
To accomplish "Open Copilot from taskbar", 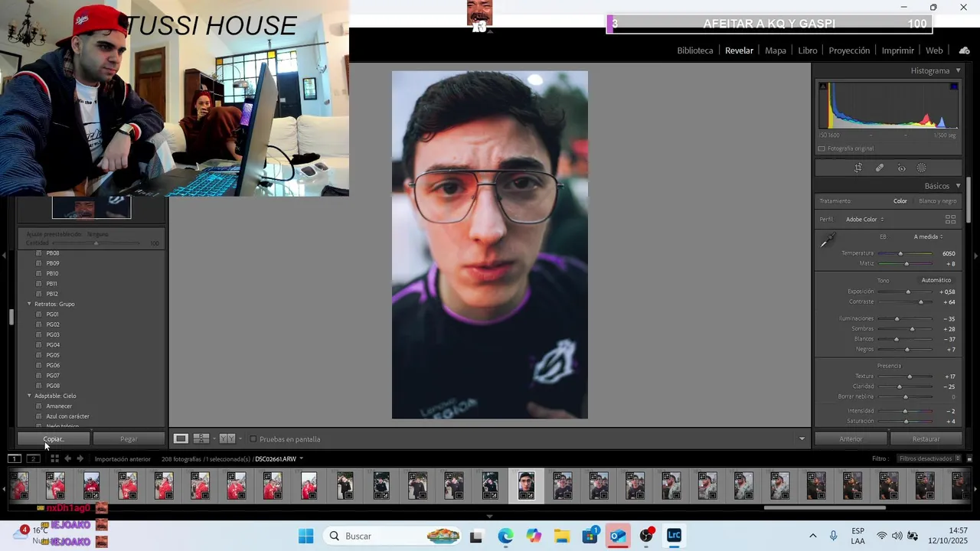I will pos(534,536).
